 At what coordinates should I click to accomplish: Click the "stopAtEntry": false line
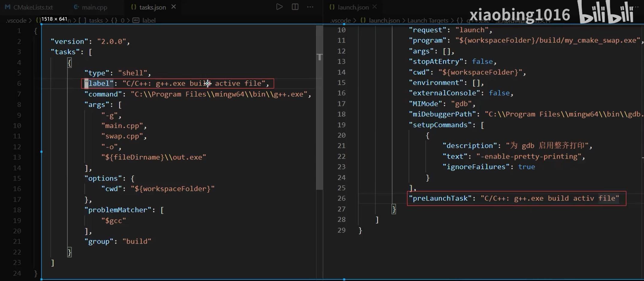pos(453,61)
